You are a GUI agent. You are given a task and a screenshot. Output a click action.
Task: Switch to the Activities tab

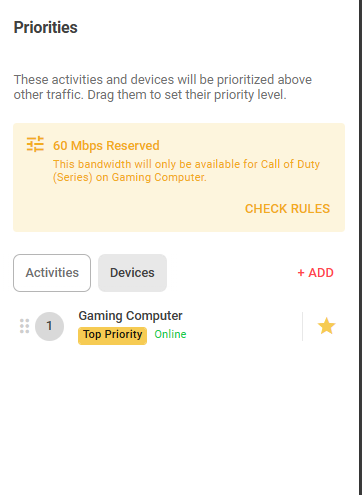pyautogui.click(x=52, y=273)
